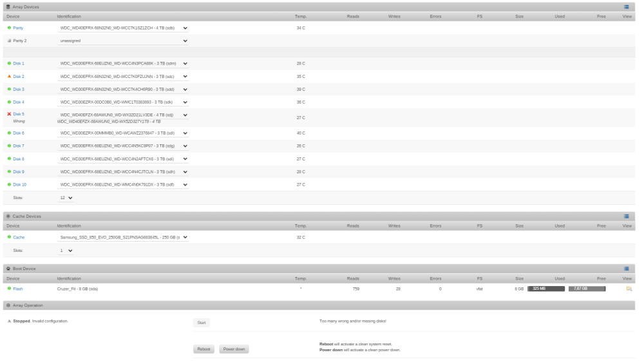Viewport: 644px width, 364px height.
Task: Click the green status dot for Disk 8
Action: [x=9, y=158]
